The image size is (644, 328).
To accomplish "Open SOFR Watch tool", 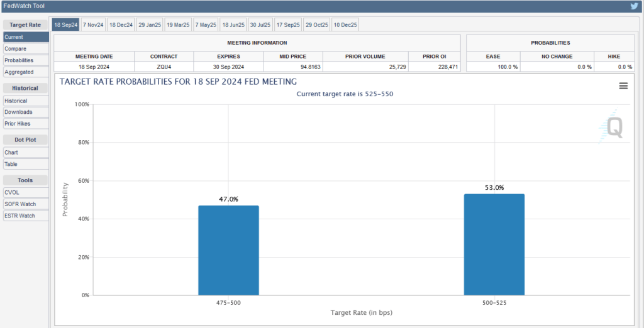I will click(26, 204).
